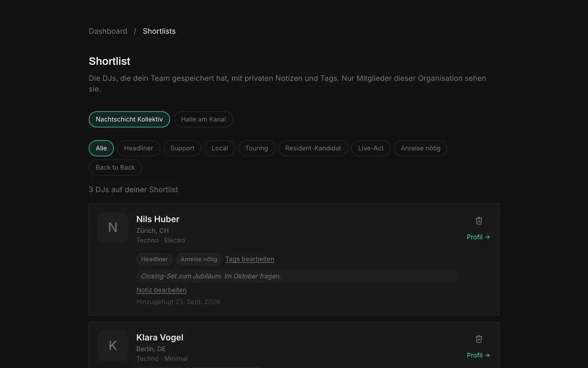Filter the shortlist by Support tag
This screenshot has height=368, width=588.
tap(182, 148)
